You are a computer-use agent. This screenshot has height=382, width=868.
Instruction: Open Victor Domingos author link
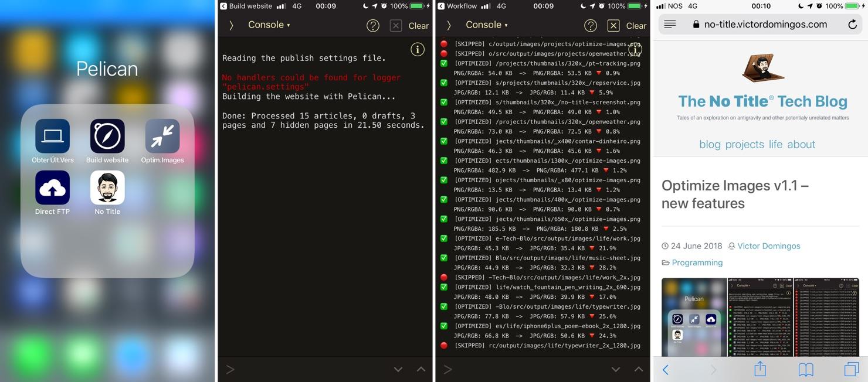768,246
